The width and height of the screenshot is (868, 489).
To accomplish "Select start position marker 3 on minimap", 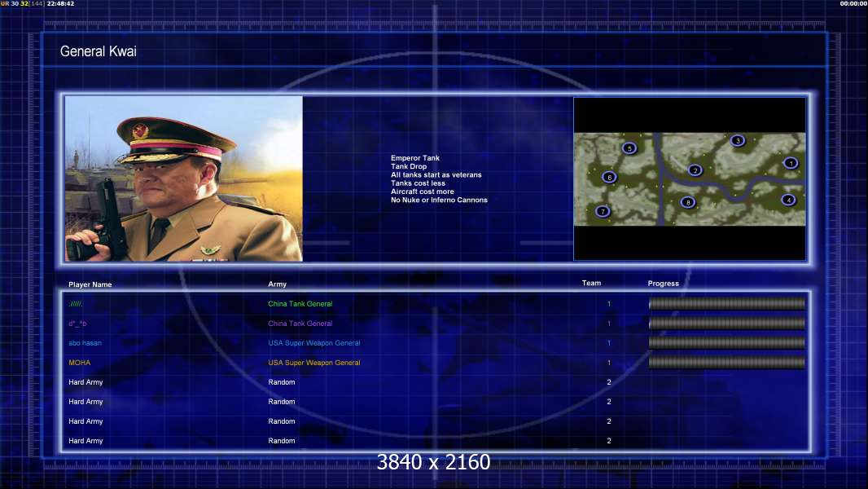I will (x=738, y=141).
